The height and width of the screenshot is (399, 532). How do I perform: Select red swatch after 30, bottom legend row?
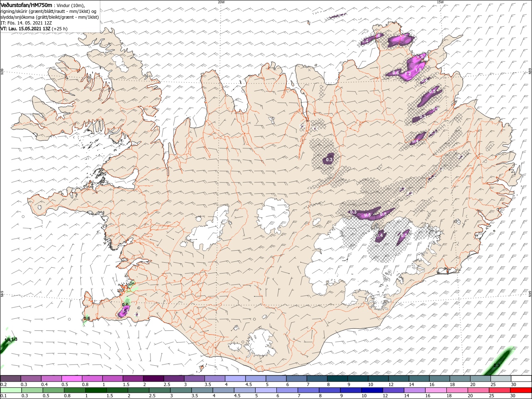pos(521,390)
